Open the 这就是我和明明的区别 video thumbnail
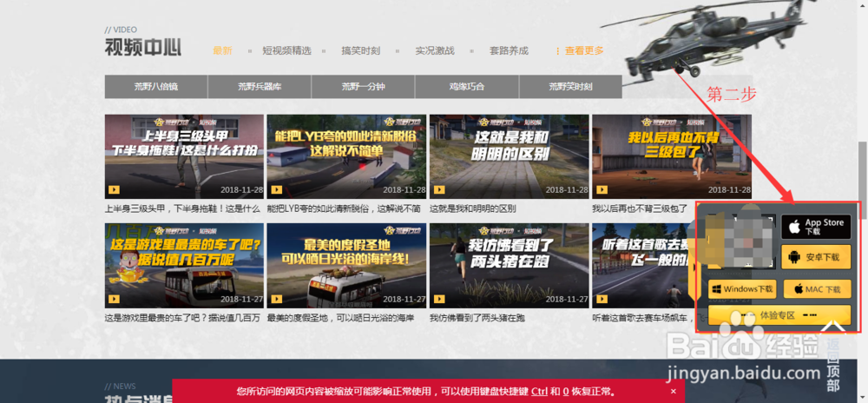This screenshot has height=403, width=868. 510,156
